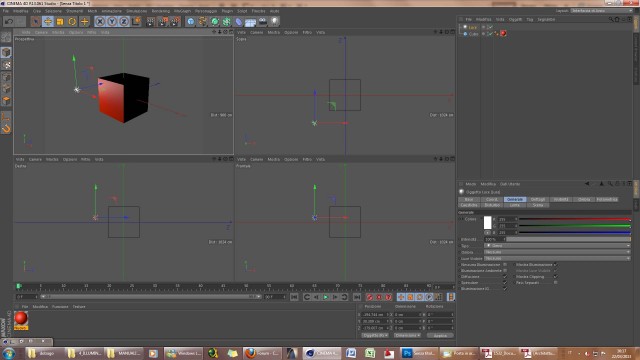The image size is (640, 360).
Task: Open the Floor environment objects icon
Action: (x=251, y=21)
